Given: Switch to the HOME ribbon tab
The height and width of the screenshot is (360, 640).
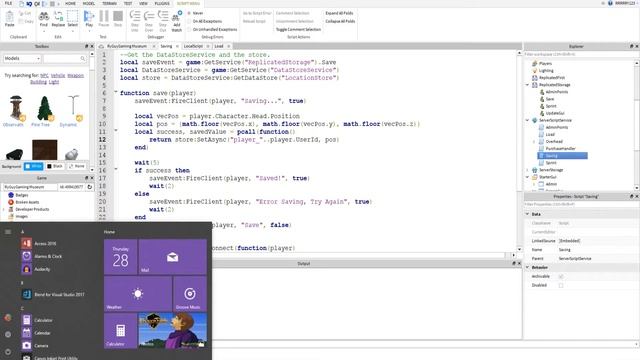Looking at the screenshot, I should [x=70, y=3].
